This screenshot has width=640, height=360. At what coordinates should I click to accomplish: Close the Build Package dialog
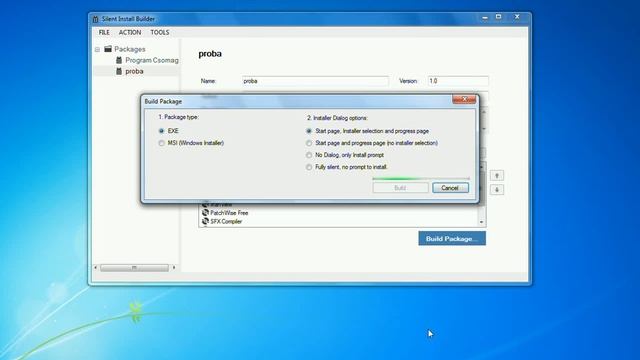click(x=464, y=99)
